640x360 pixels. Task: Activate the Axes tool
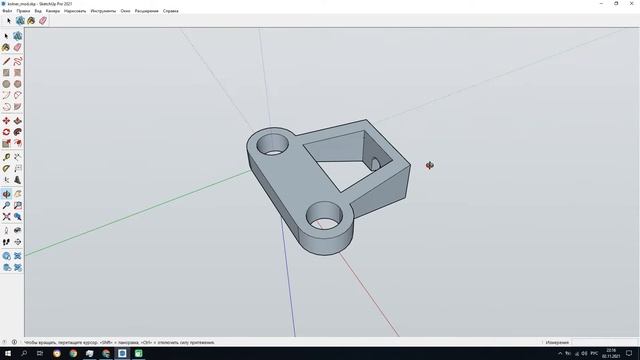tap(6, 180)
